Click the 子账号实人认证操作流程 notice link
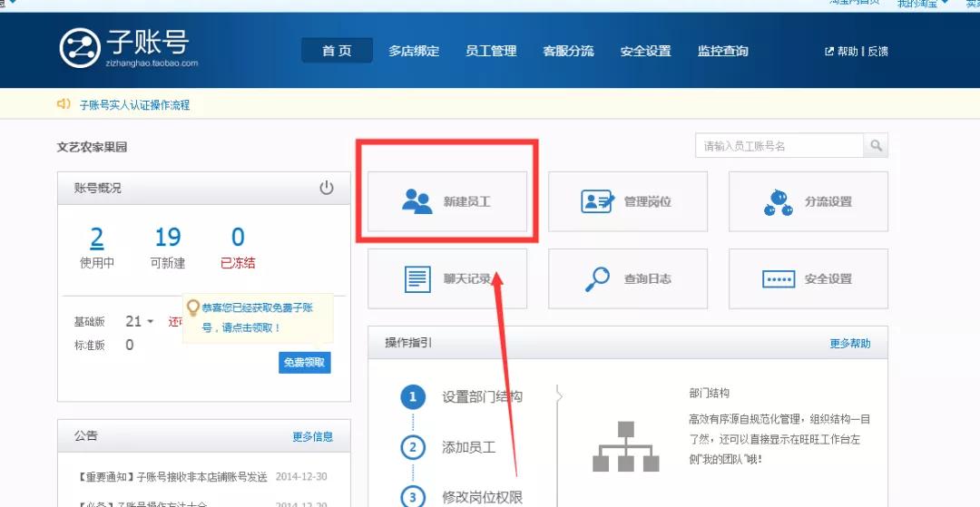 point(134,105)
